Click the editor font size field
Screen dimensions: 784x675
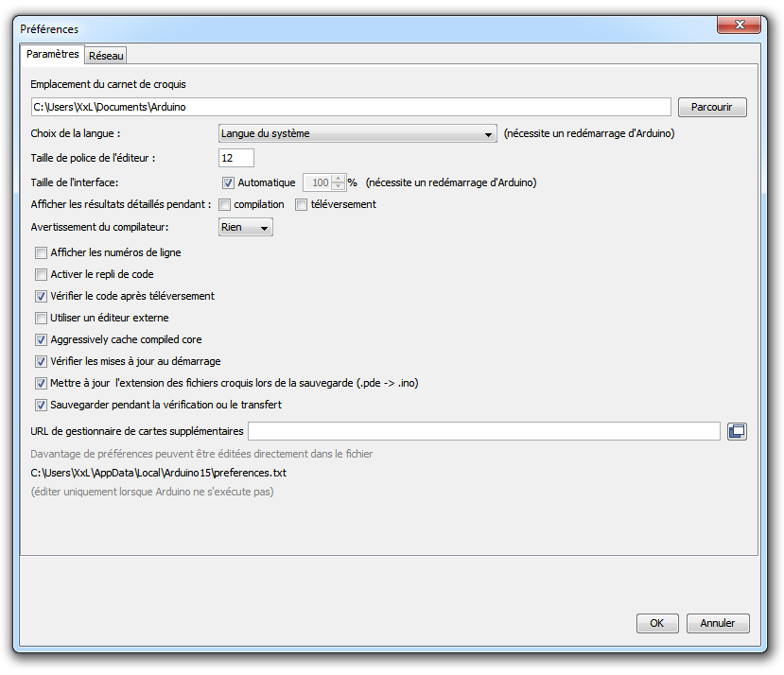click(x=236, y=158)
